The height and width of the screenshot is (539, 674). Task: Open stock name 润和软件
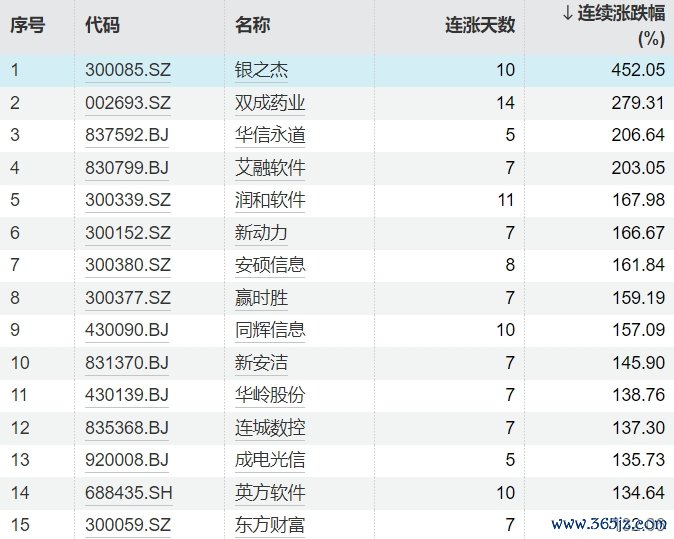point(270,200)
